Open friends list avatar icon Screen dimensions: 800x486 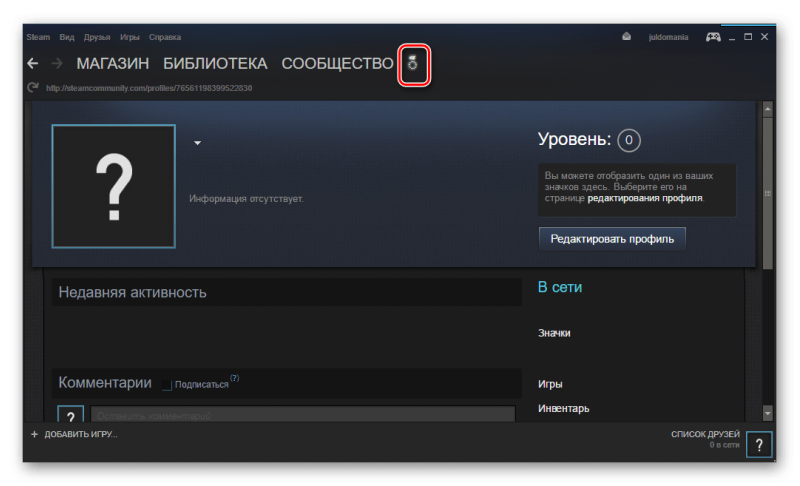[759, 445]
